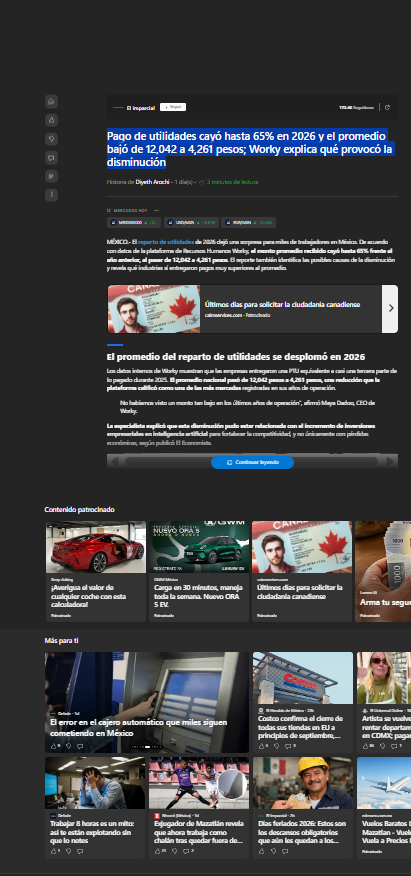Expand article with Continuar leyendo button
This screenshot has height=876, width=411.
[252, 463]
